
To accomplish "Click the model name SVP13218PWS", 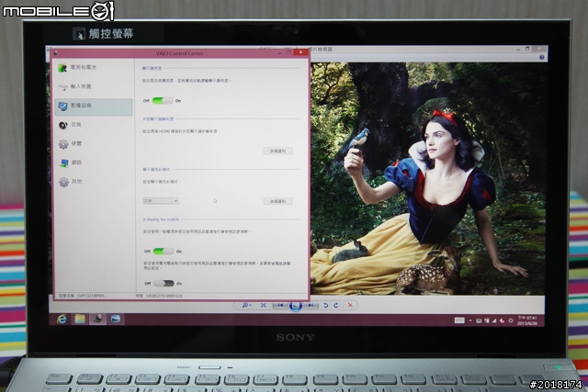I will pos(91,296).
